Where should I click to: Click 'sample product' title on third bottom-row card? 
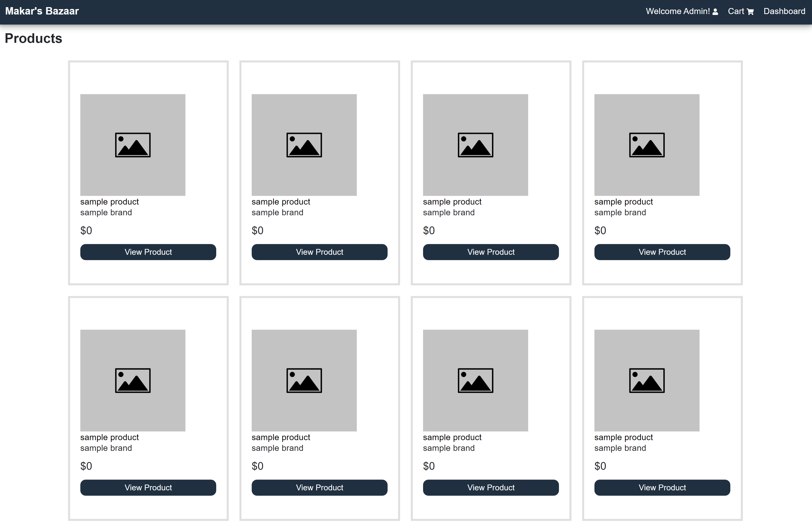pyautogui.click(x=452, y=437)
